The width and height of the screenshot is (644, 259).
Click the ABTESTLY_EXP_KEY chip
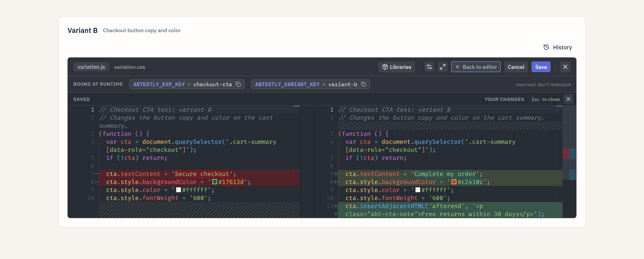tap(187, 84)
